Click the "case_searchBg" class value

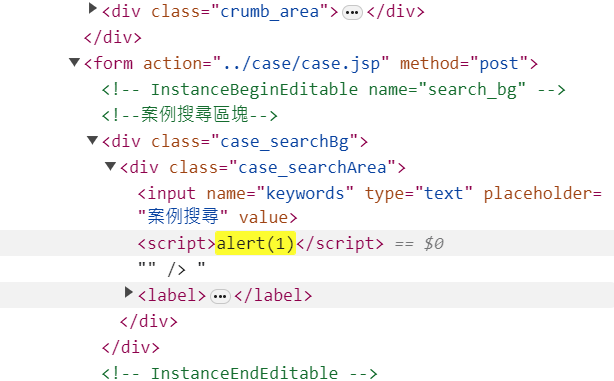(284, 142)
